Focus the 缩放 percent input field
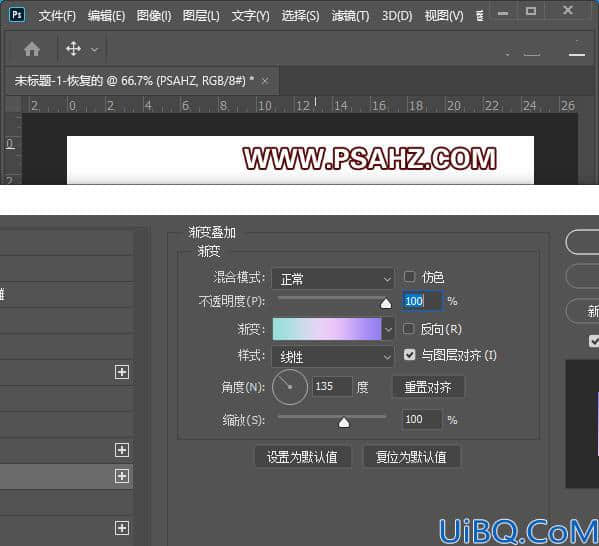The image size is (599, 546). click(x=422, y=420)
